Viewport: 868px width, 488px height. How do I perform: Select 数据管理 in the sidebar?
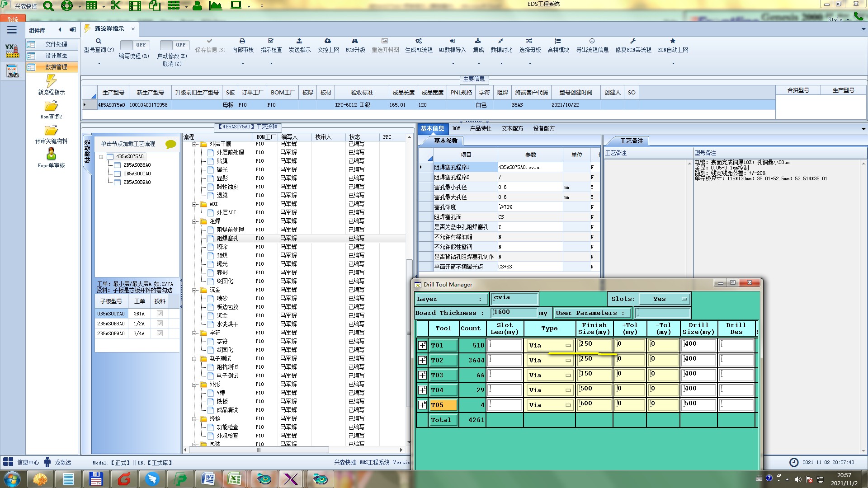click(56, 67)
